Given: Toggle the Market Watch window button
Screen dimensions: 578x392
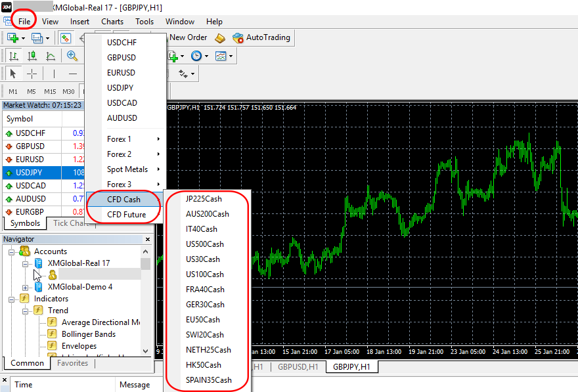Looking at the screenshot, I should (66, 38).
